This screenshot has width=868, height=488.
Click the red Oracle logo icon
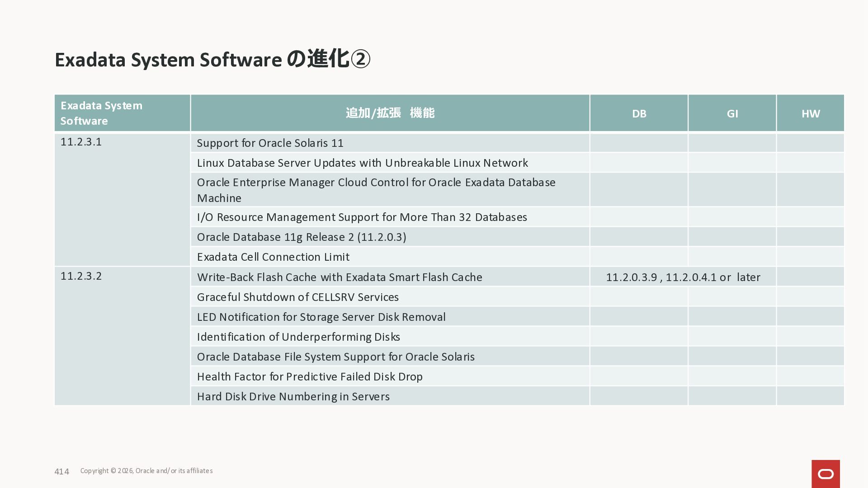[826, 474]
